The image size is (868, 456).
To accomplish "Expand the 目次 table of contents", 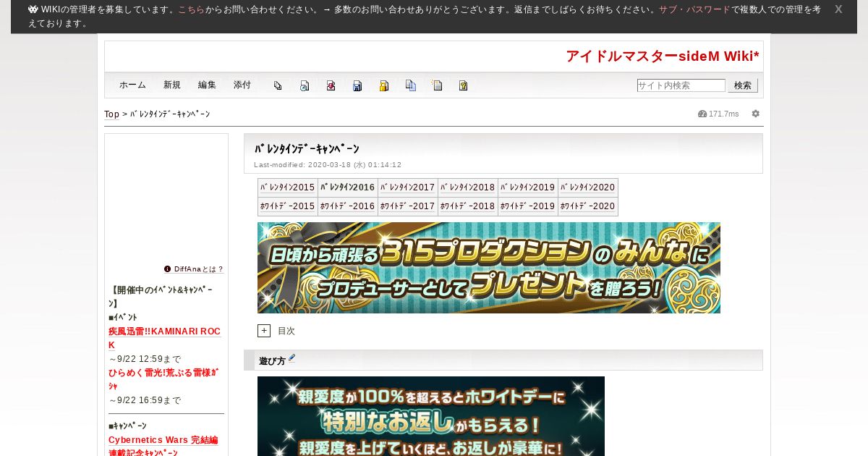I will click(264, 331).
